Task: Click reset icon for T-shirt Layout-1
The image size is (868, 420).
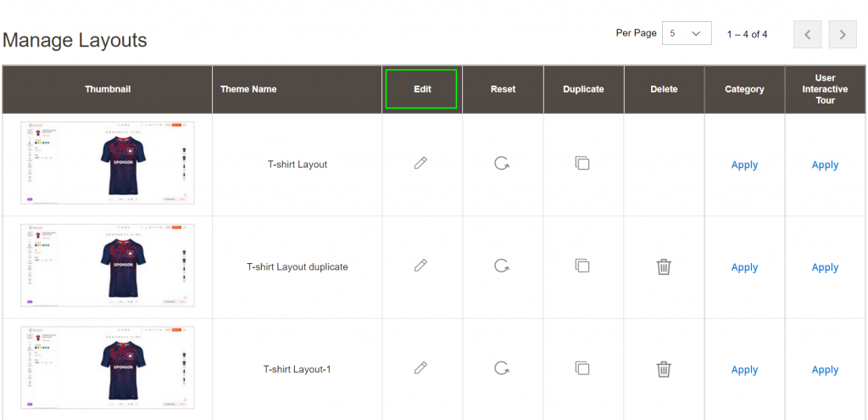Action: pos(502,368)
